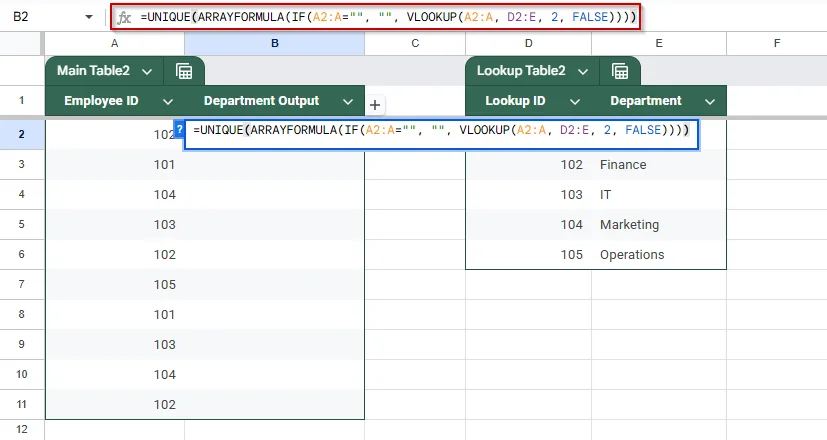Select cell A10 containing 104
The width and height of the screenshot is (827, 440).
[x=115, y=375]
